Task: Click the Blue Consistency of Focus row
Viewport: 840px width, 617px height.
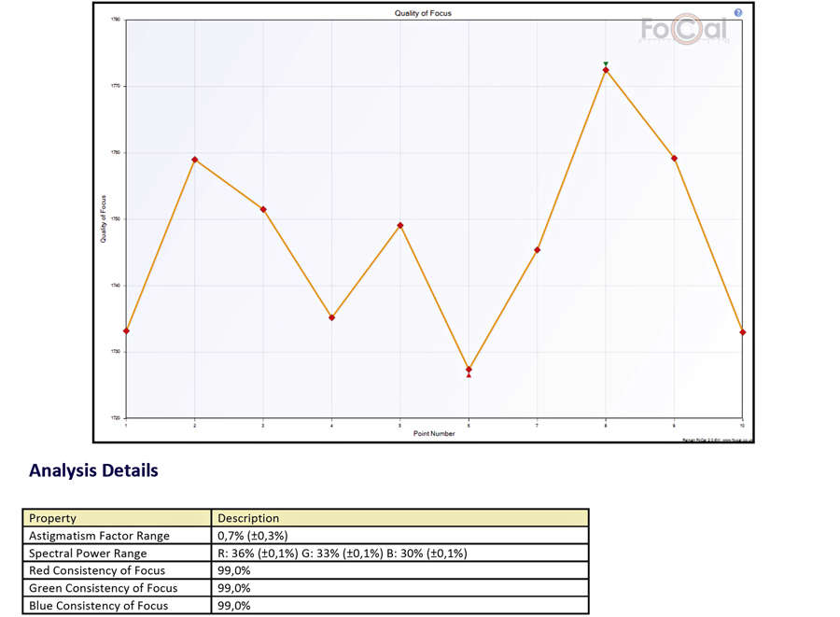Action: pyautogui.click(x=99, y=606)
